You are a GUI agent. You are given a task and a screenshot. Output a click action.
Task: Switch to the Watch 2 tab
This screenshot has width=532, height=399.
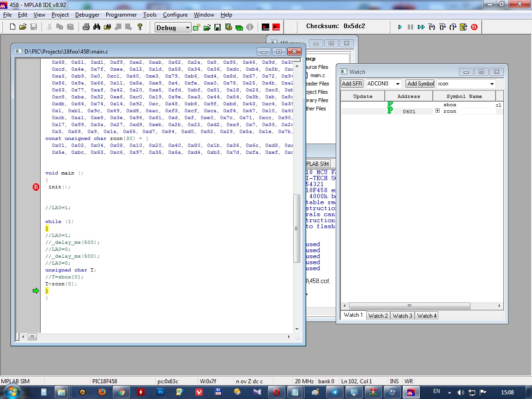pos(378,315)
